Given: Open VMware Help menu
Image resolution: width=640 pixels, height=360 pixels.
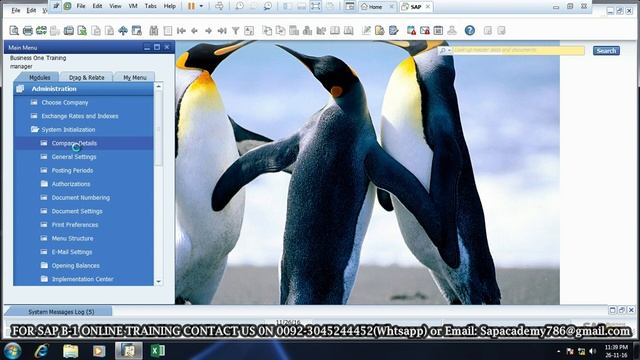Looking at the screenshot, I should [169, 6].
